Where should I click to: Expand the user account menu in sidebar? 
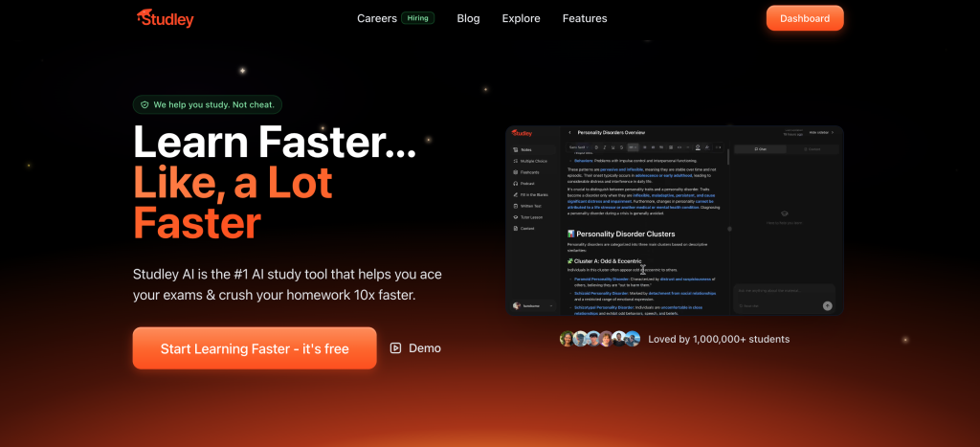(551, 305)
